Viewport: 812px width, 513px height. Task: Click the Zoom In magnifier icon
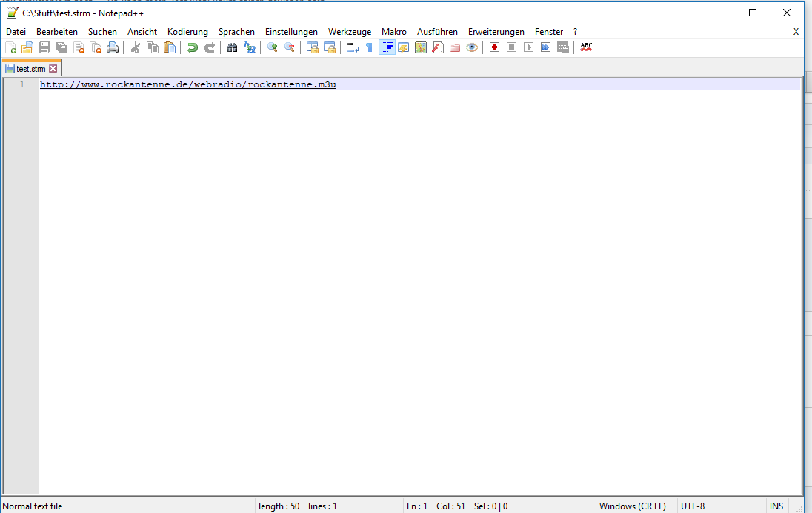click(273, 47)
